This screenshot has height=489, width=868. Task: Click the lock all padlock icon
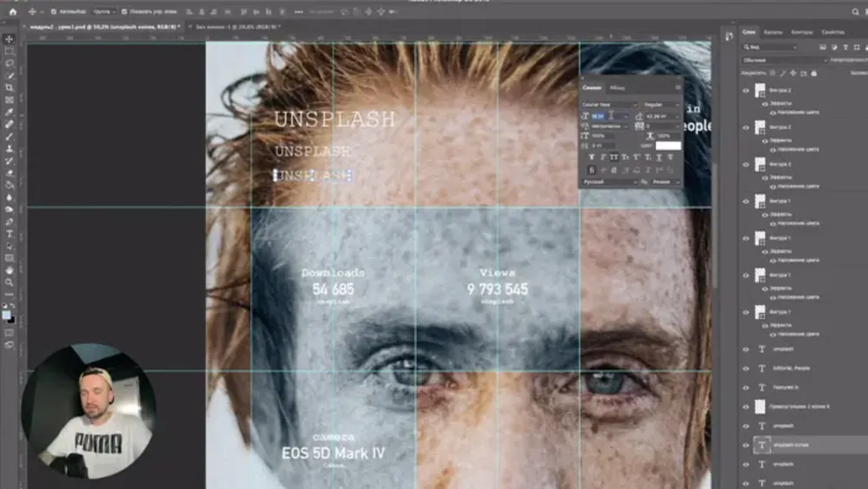coord(814,73)
